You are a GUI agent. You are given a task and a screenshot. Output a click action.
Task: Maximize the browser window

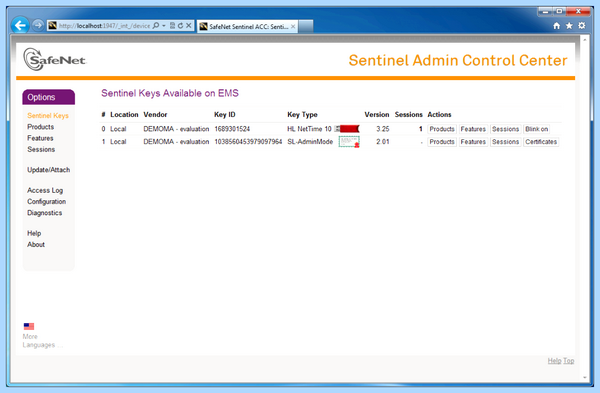[559, 11]
